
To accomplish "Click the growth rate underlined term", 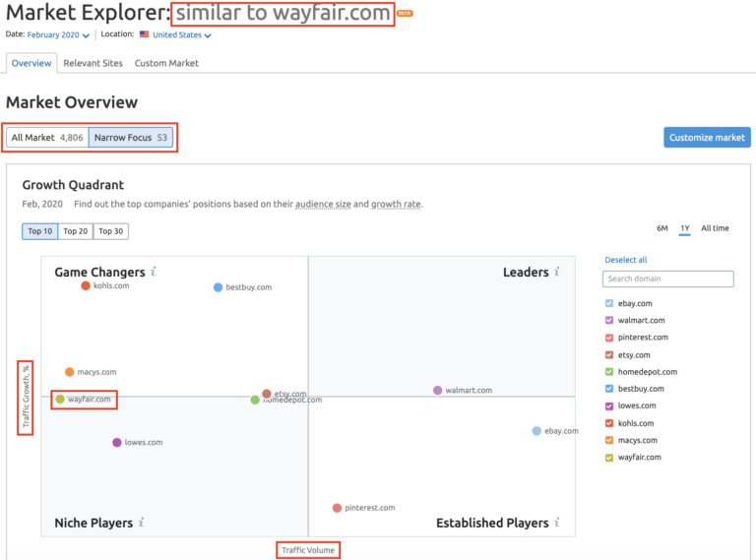I will [396, 204].
